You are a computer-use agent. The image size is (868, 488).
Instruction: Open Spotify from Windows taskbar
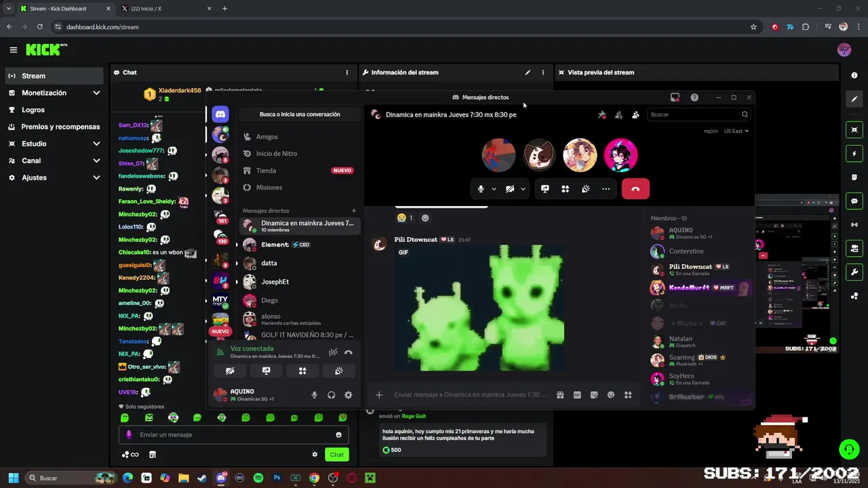click(258, 478)
